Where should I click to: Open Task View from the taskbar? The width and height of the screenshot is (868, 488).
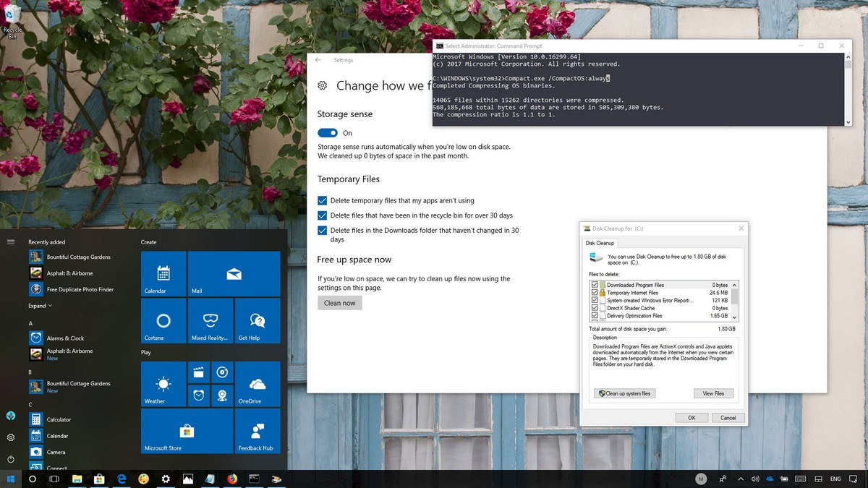pos(54,479)
